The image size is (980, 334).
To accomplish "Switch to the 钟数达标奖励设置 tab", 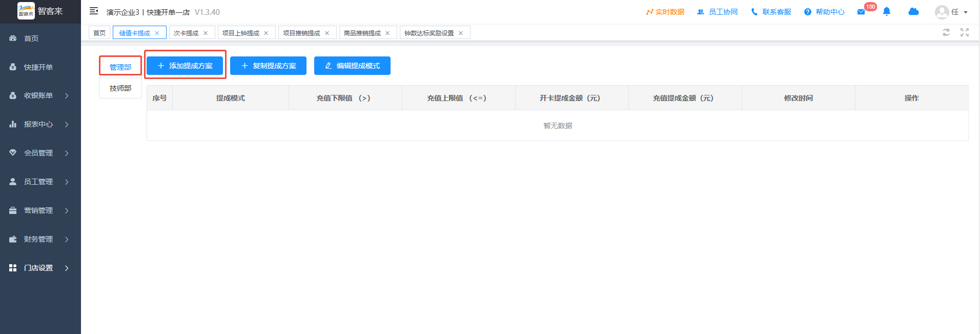I will point(429,33).
